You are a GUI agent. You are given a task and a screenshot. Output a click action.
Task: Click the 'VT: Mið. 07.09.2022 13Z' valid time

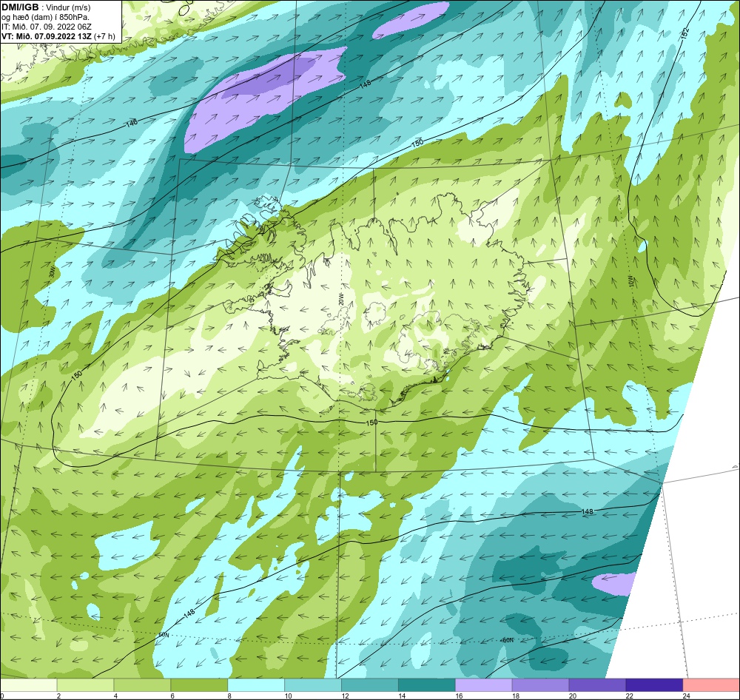46,36
